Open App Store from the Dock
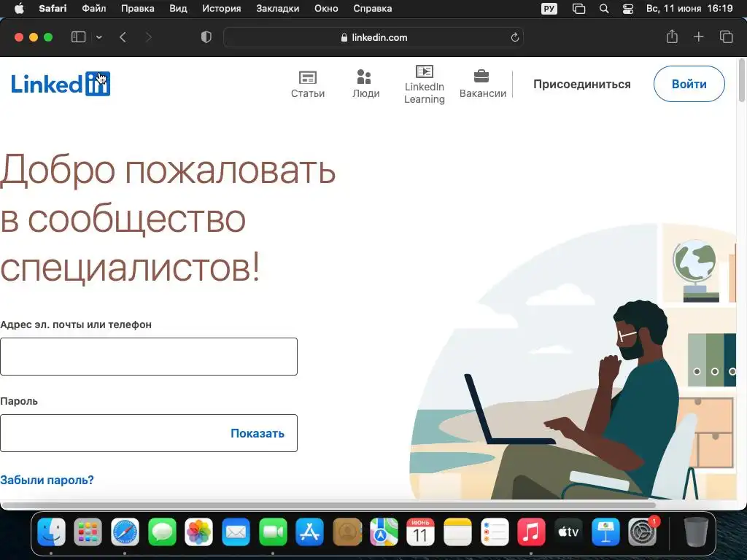 [309, 532]
